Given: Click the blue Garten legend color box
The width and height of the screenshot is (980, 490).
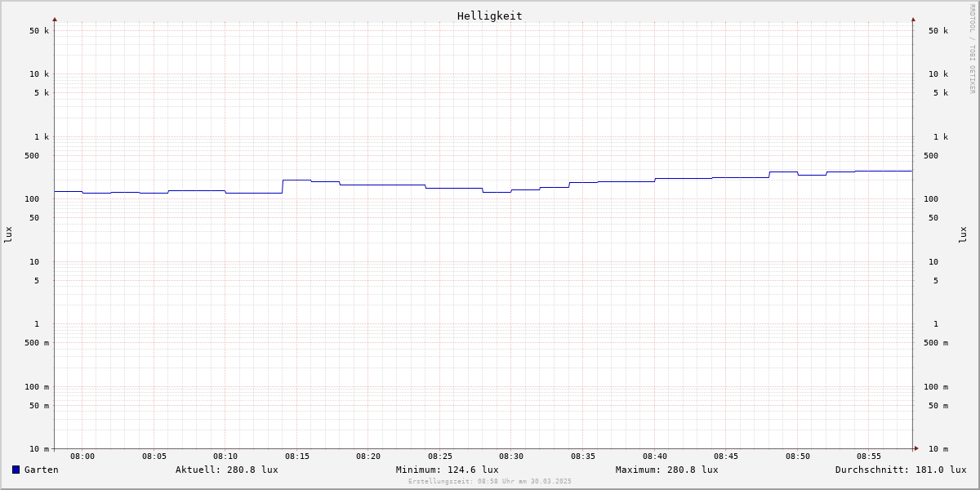Looking at the screenshot, I should point(16,470).
